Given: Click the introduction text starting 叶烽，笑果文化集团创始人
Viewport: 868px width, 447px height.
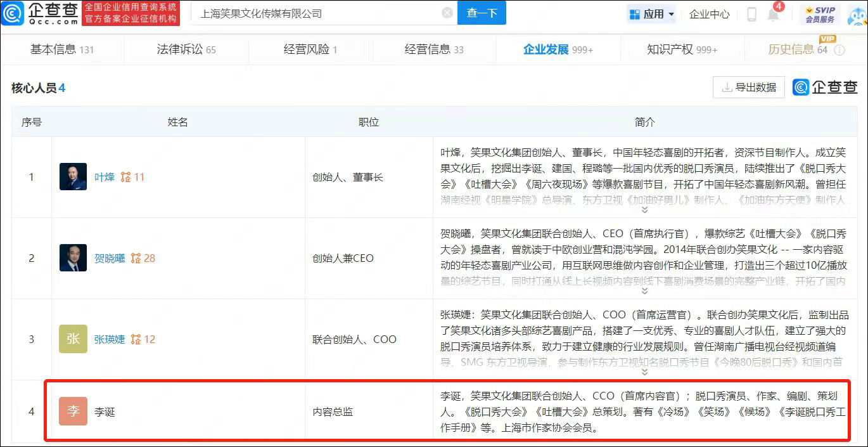Looking at the screenshot, I should click(643, 176).
